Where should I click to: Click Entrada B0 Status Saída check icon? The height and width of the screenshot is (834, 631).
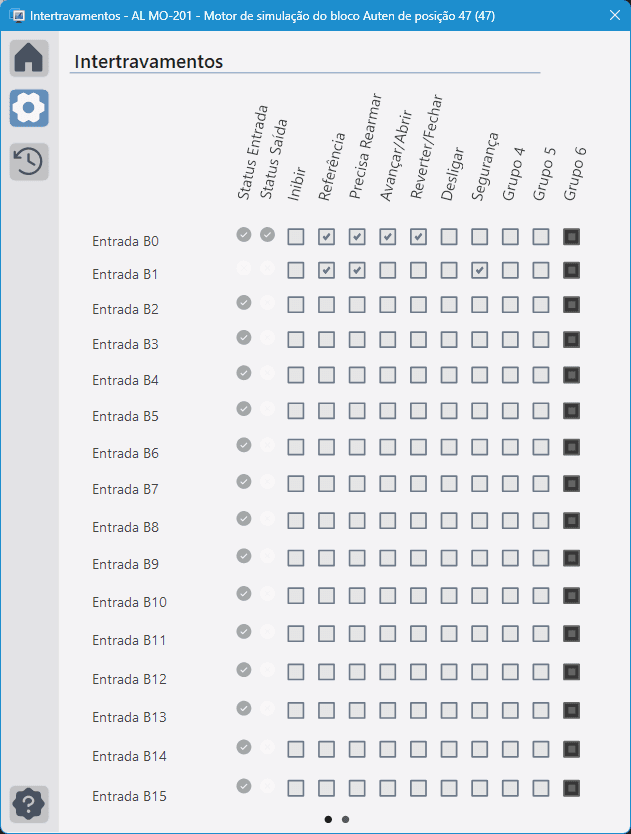[267, 234]
